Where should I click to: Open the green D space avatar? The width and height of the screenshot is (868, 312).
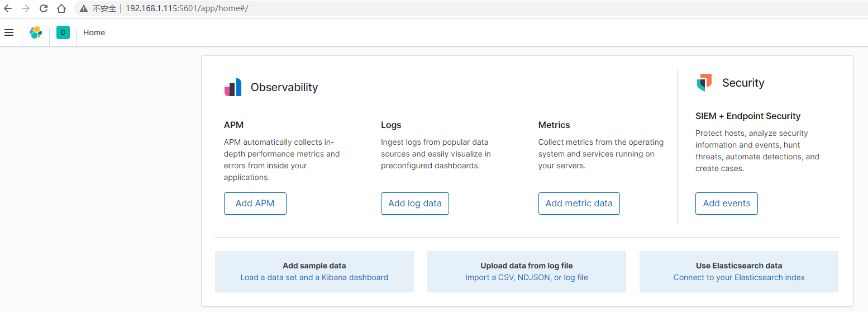pyautogui.click(x=63, y=32)
